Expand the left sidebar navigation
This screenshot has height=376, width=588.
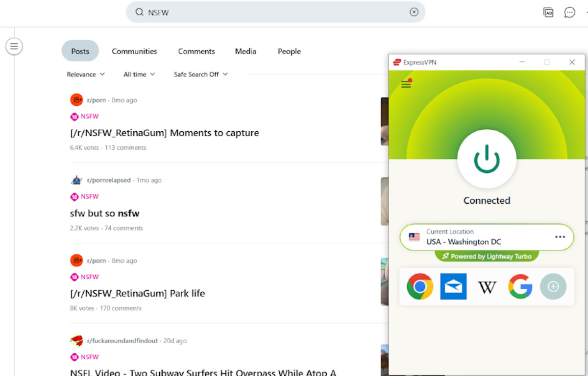pos(14,47)
